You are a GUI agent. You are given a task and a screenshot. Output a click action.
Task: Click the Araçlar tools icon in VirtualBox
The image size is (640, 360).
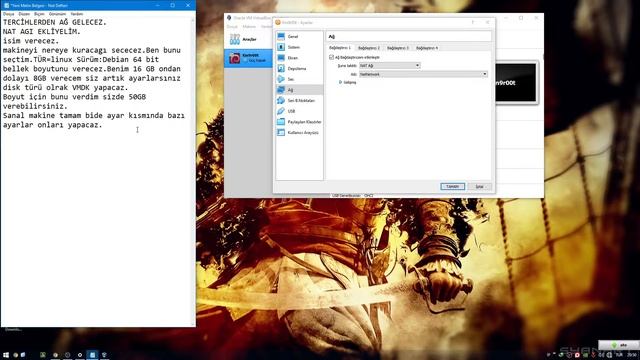[x=235, y=40]
